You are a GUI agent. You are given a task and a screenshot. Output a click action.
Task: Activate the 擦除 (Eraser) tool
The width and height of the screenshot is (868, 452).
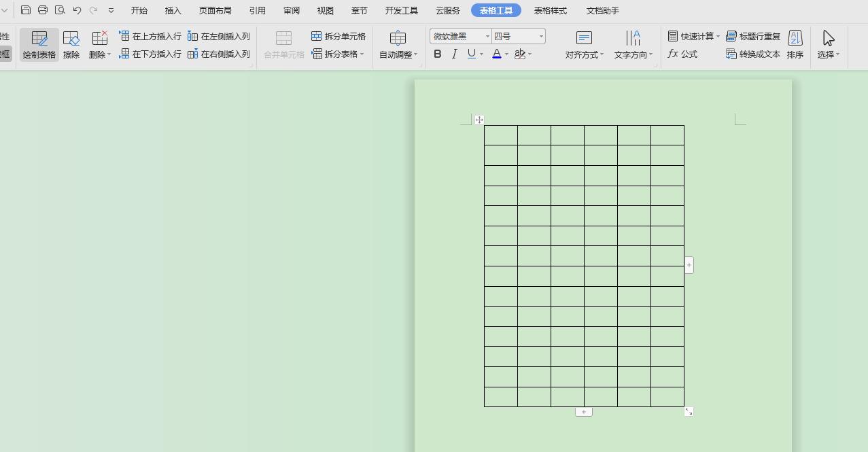coord(71,44)
